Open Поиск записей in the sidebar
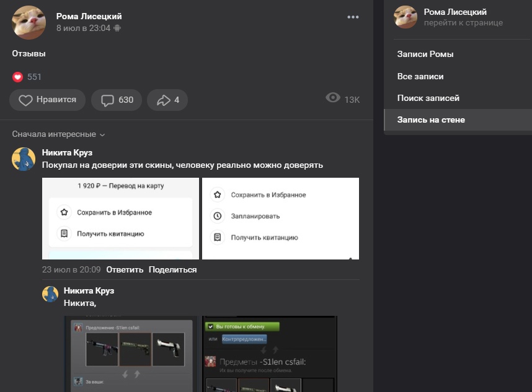 (428, 98)
